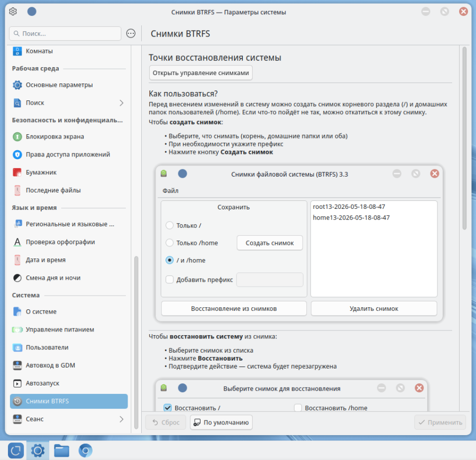Tick Добавить префикс checkbox in illustration
Screen dimensions: 476x460
point(169,280)
